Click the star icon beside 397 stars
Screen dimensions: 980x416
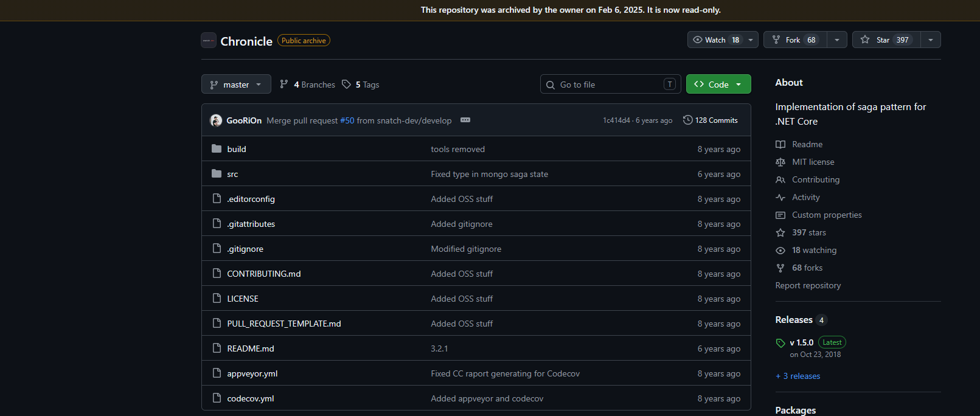780,232
